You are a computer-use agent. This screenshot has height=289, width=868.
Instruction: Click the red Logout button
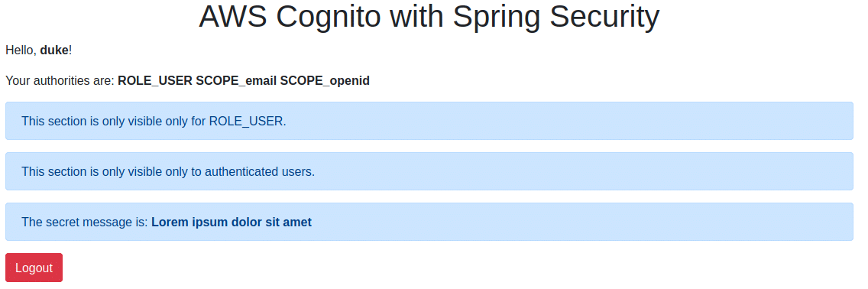click(34, 268)
